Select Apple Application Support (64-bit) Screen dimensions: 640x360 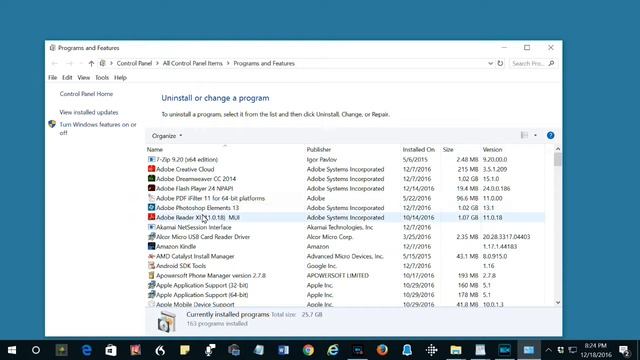click(345, 295)
